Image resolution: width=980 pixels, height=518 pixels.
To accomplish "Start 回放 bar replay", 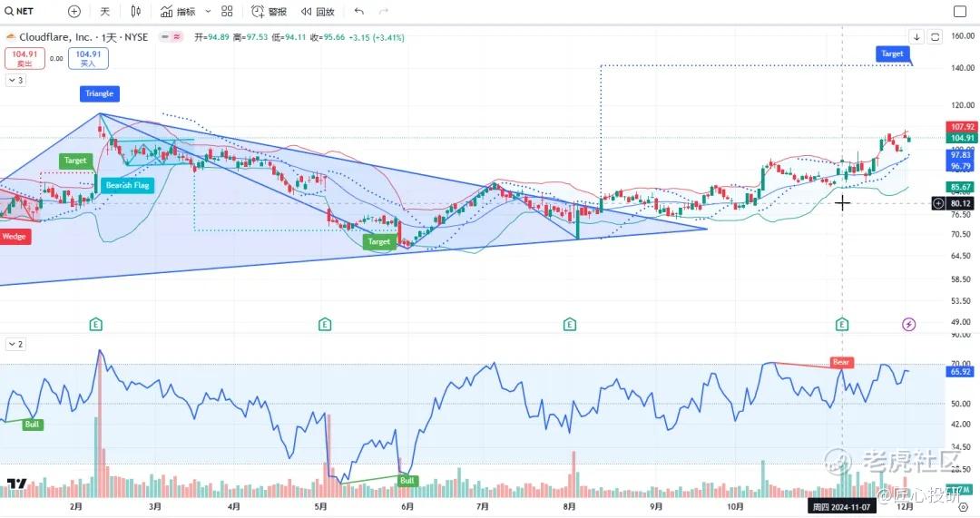I will click(318, 11).
